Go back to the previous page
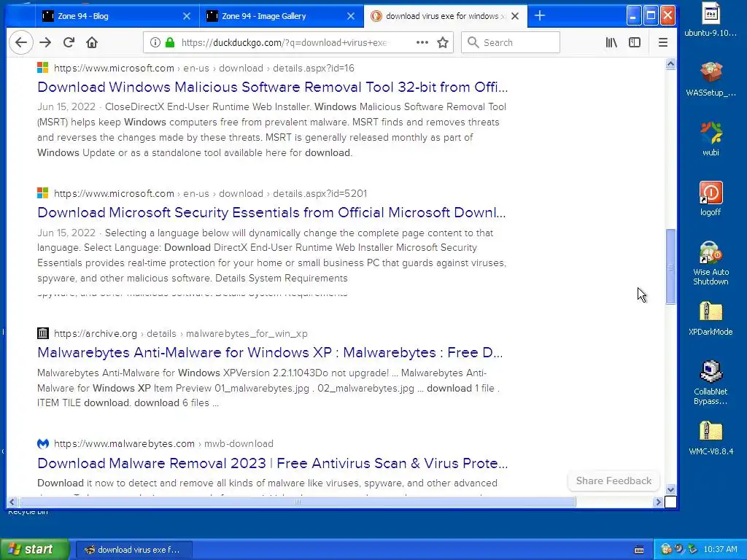Image resolution: width=747 pixels, height=560 pixels. (21, 42)
